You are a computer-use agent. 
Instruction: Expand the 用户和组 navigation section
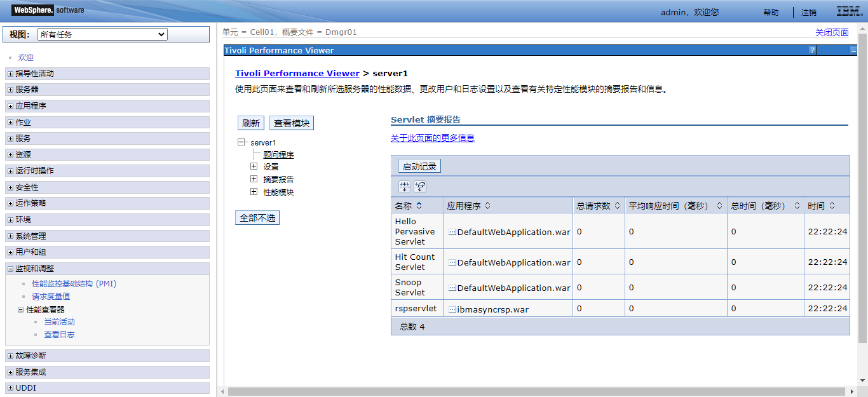(10, 252)
